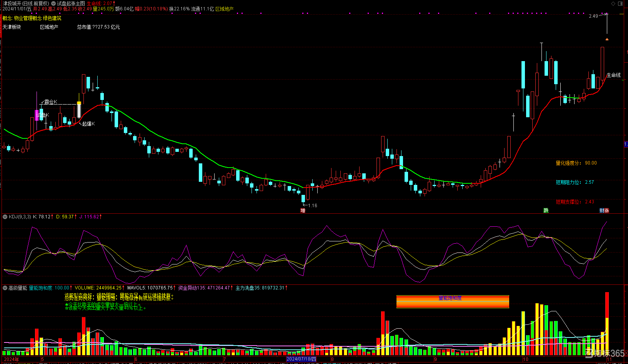Click the 试盘起涨主图 indicator name
The width and height of the screenshot is (628, 364).
(x=71, y=3)
